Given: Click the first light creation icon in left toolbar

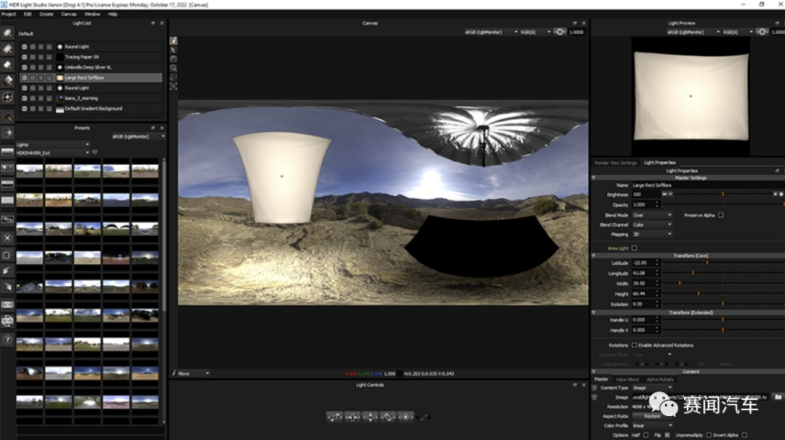Looking at the screenshot, I should pyautogui.click(x=8, y=33).
